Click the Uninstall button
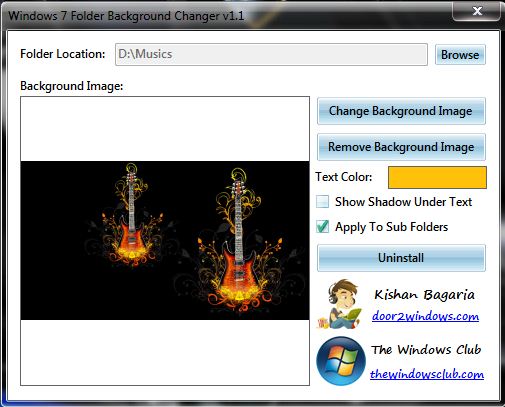The image size is (505, 407). [401, 258]
